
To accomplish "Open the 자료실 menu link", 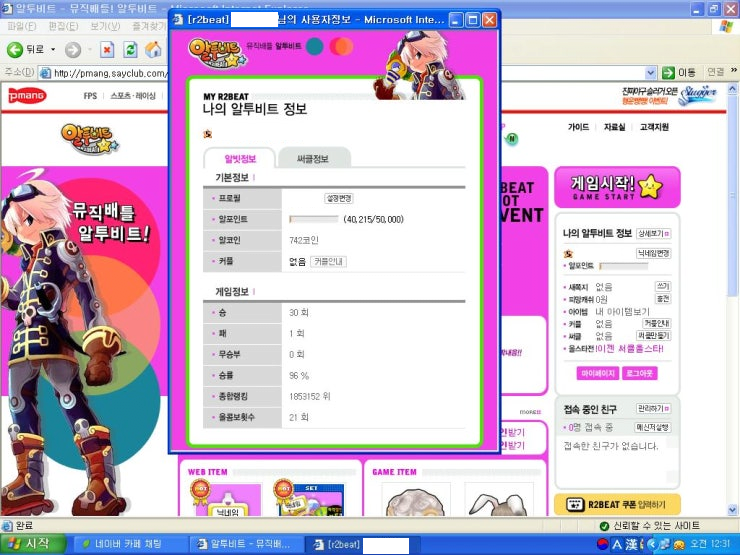I will [x=614, y=127].
